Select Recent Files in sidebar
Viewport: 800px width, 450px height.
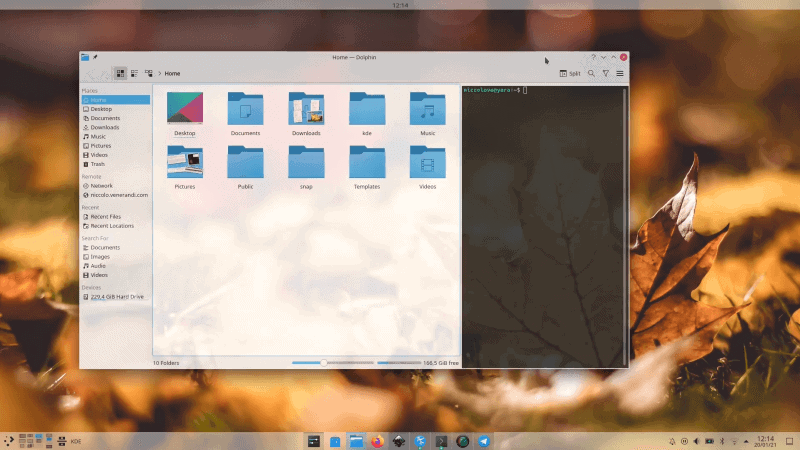[x=105, y=216]
